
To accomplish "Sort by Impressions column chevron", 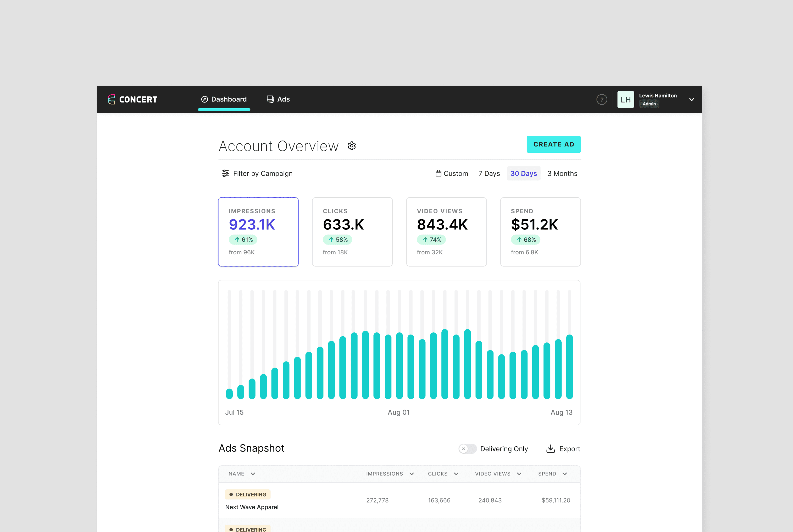I will pos(411,474).
